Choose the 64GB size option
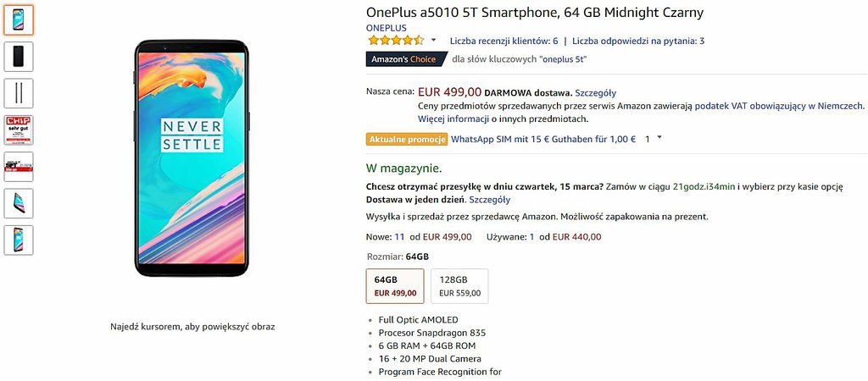This screenshot has width=868, height=381. (x=395, y=286)
